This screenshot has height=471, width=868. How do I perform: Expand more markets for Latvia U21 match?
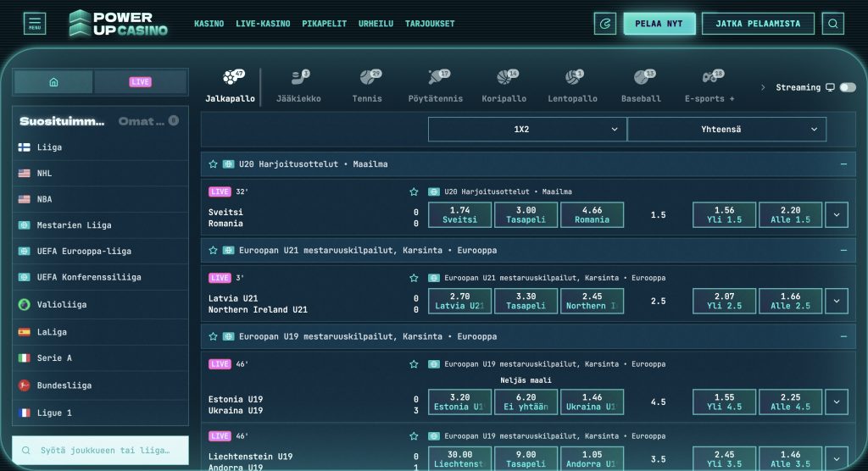click(x=837, y=301)
